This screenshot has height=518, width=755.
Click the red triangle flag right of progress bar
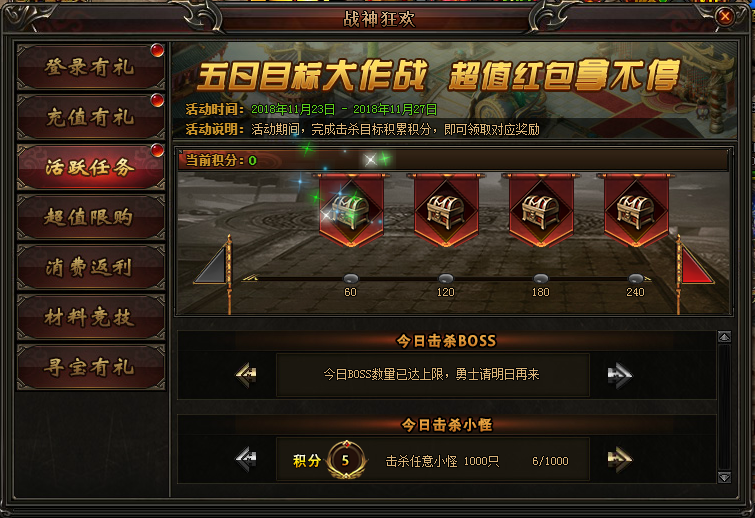coord(697,264)
